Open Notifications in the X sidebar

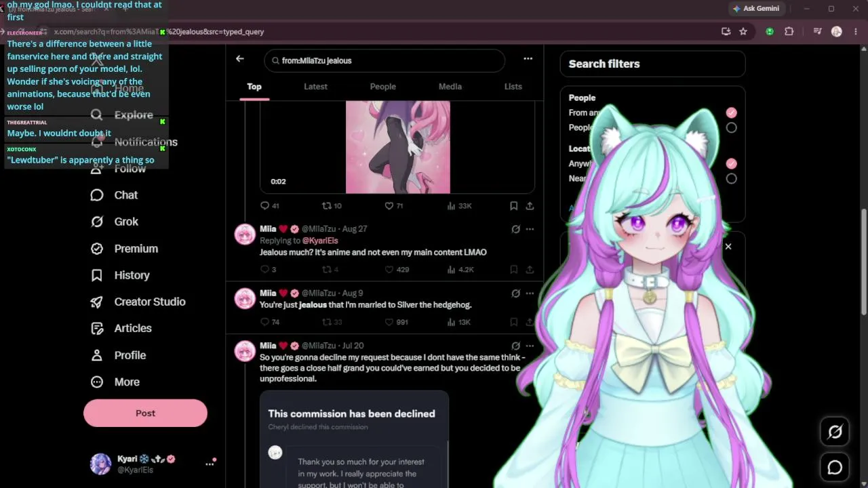(x=134, y=142)
